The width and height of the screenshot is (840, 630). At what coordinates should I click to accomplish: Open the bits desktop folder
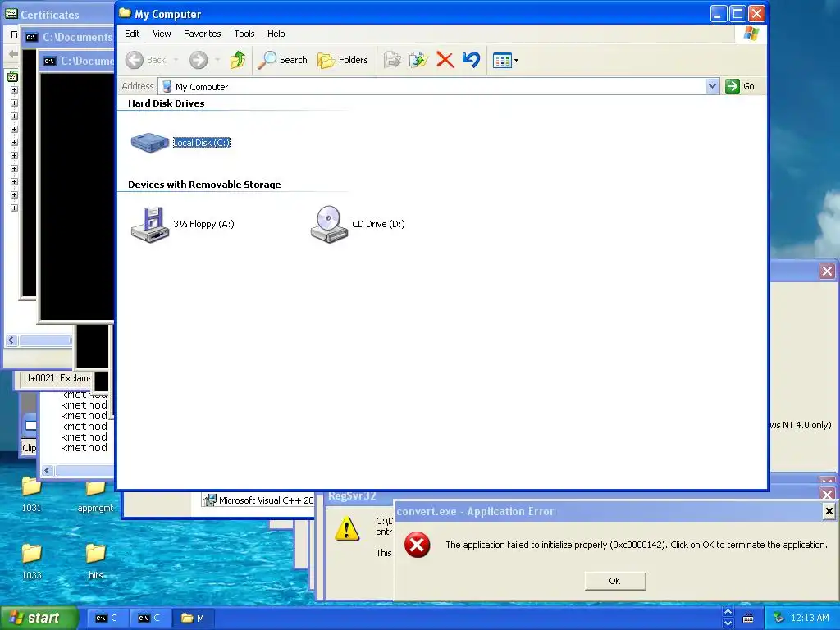click(x=95, y=561)
